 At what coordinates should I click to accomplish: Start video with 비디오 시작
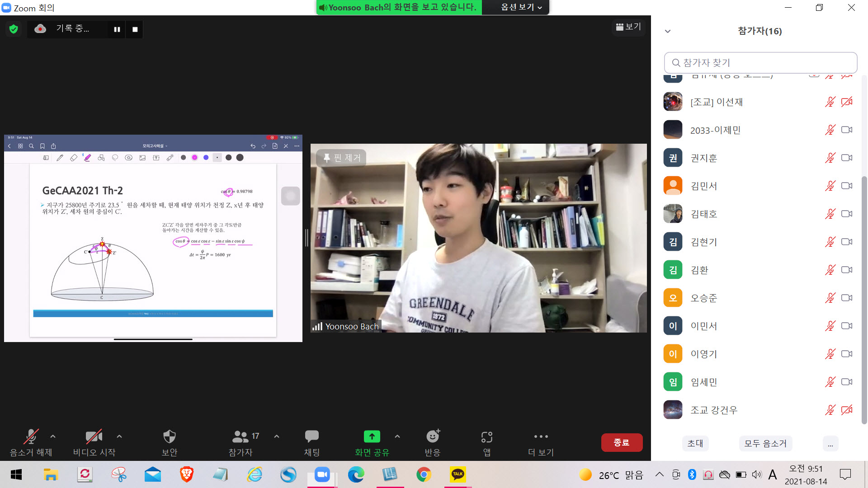[94, 443]
